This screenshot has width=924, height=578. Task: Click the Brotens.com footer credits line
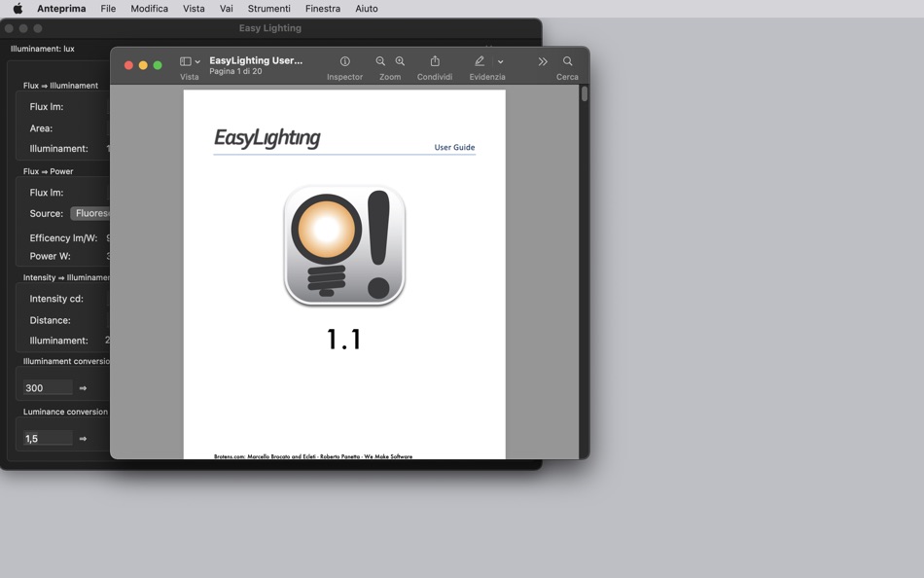(x=313, y=456)
